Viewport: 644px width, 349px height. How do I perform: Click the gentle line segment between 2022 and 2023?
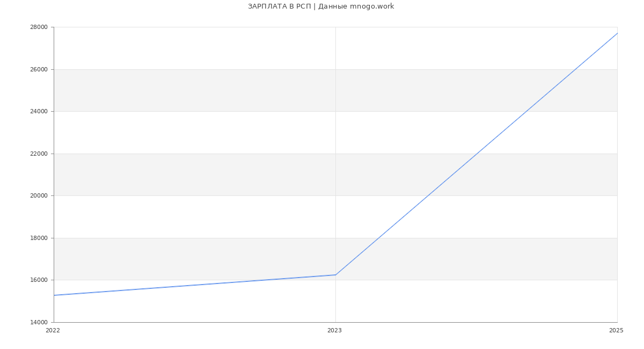pos(194,285)
